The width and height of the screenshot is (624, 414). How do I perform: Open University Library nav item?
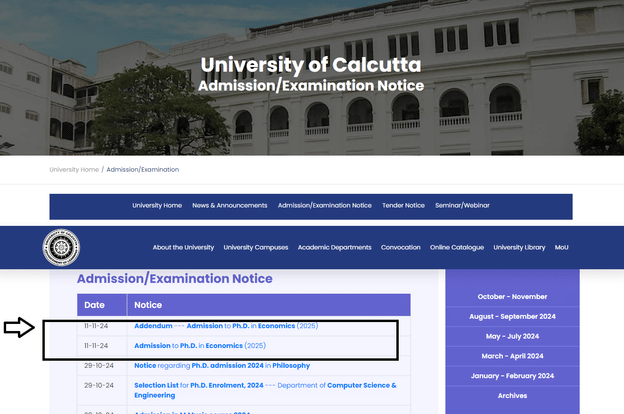519,247
